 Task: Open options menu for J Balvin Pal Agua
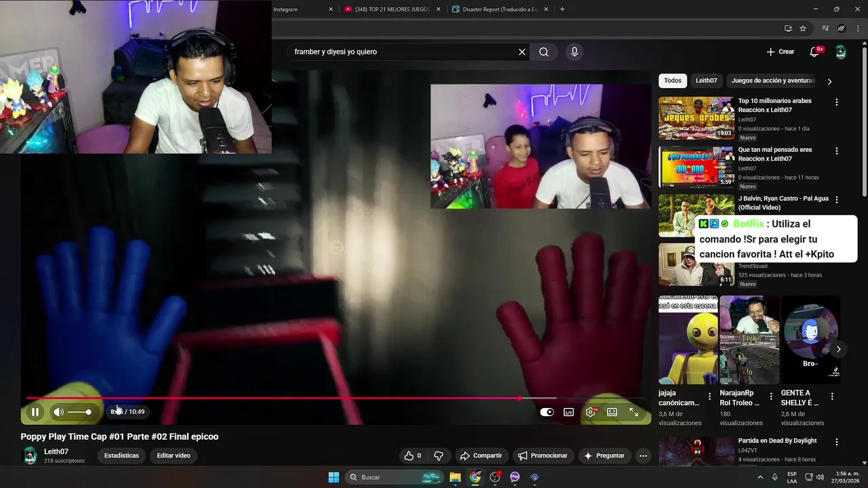836,200
